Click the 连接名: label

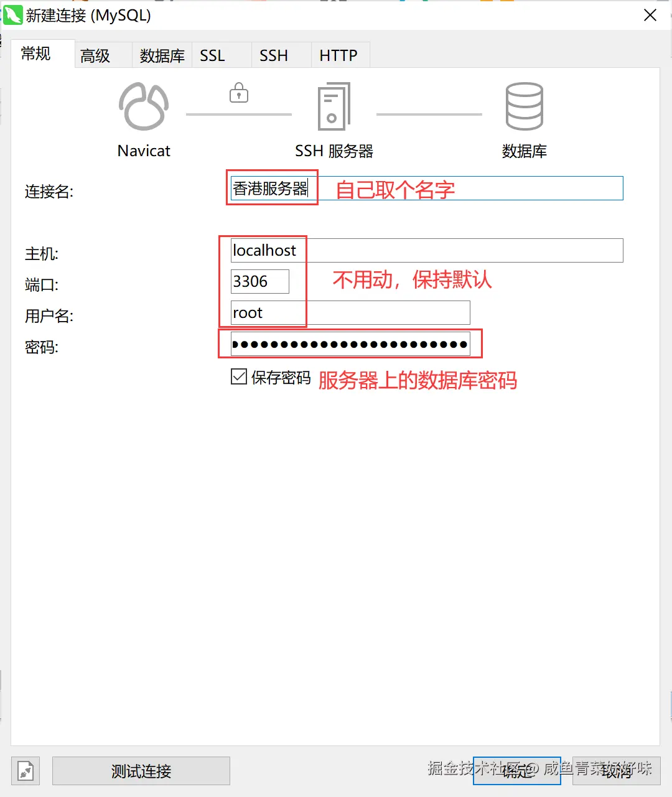click(49, 192)
